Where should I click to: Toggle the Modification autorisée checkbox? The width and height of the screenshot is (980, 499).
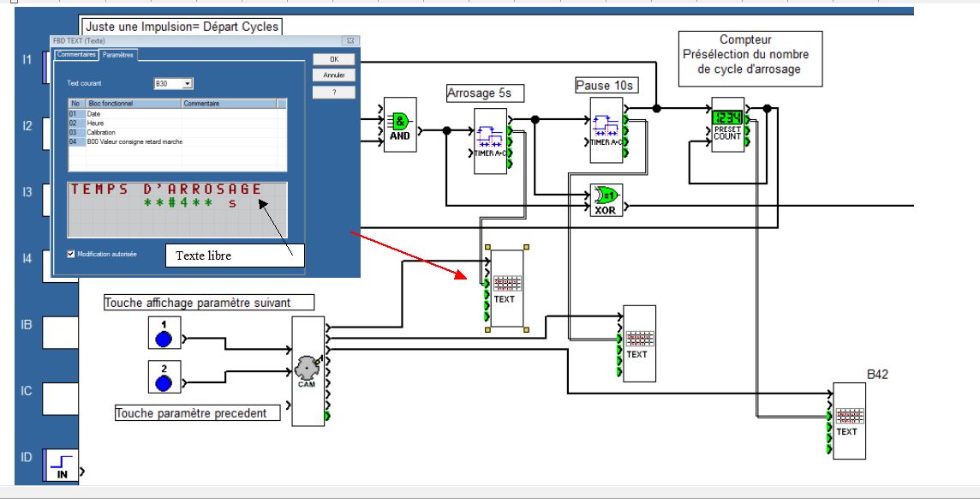(x=71, y=254)
